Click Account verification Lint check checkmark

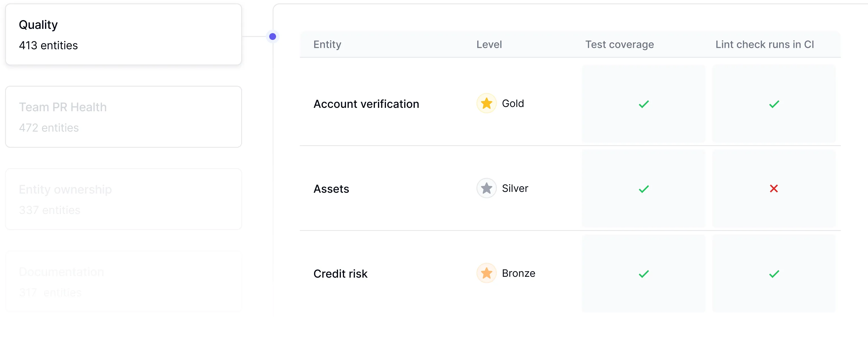point(774,104)
